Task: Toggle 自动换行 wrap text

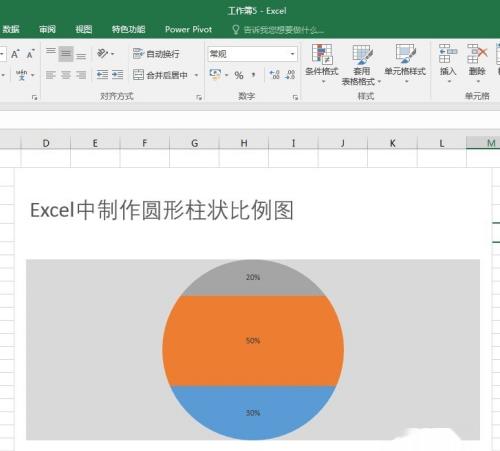Action: 156,54
